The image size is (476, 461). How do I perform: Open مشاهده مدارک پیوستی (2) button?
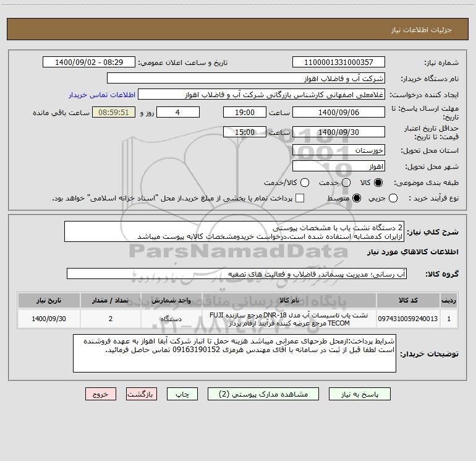[263, 394]
